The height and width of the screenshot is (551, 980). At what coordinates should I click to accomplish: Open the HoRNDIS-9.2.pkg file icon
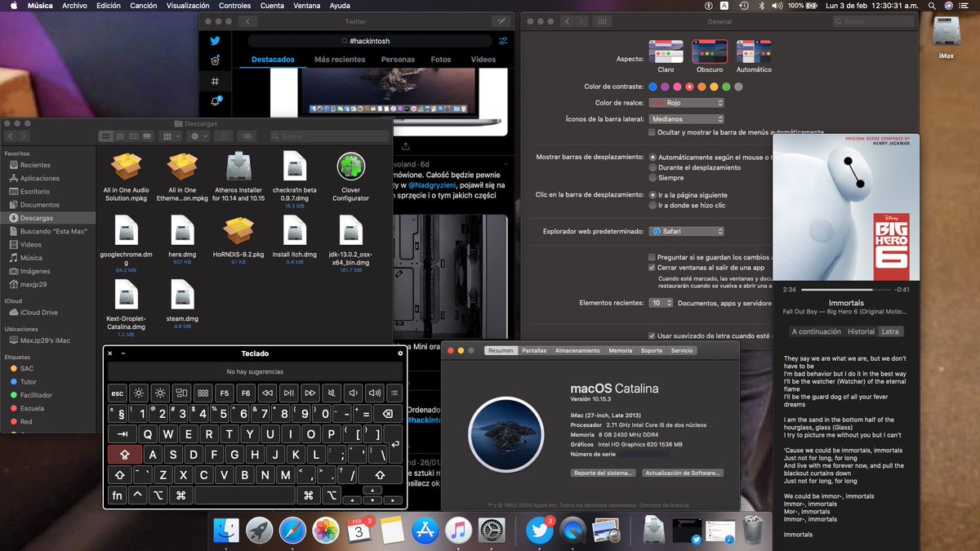tap(238, 231)
